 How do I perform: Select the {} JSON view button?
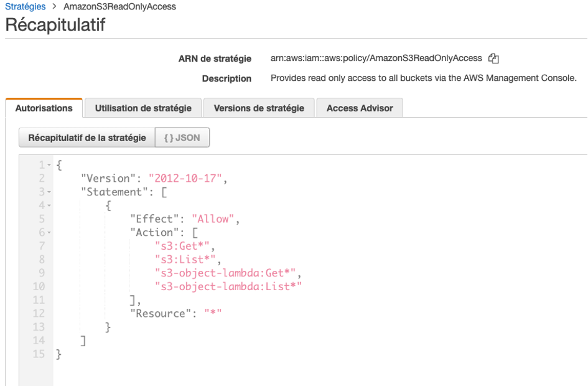tap(182, 138)
